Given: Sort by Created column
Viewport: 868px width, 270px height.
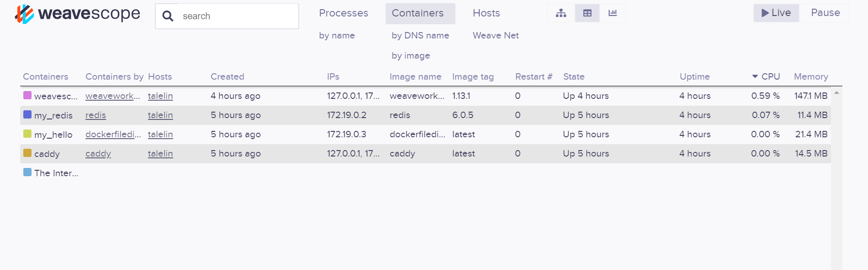Looking at the screenshot, I should pos(228,76).
